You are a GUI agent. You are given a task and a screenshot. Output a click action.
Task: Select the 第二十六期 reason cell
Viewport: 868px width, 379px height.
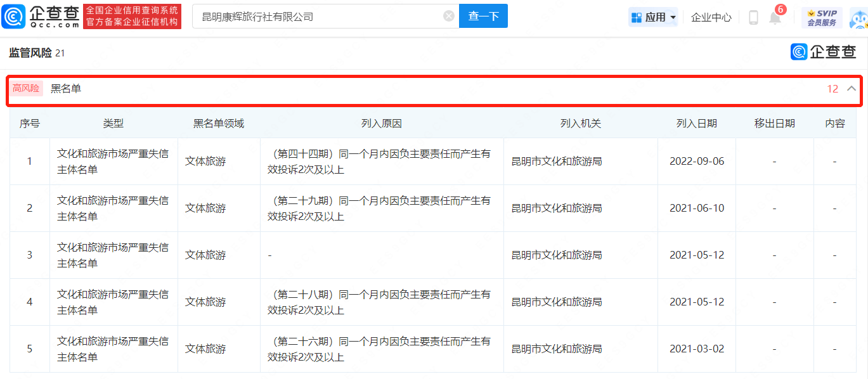[x=382, y=349]
